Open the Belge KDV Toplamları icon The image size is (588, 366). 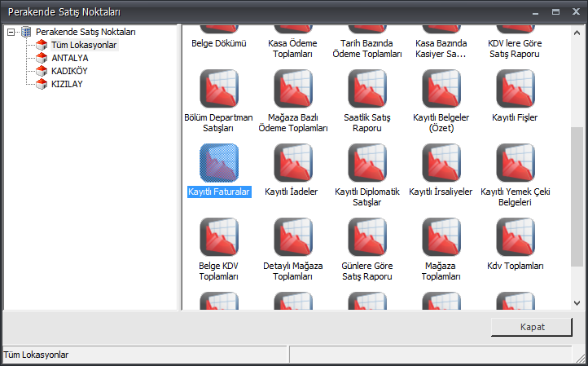219,237
